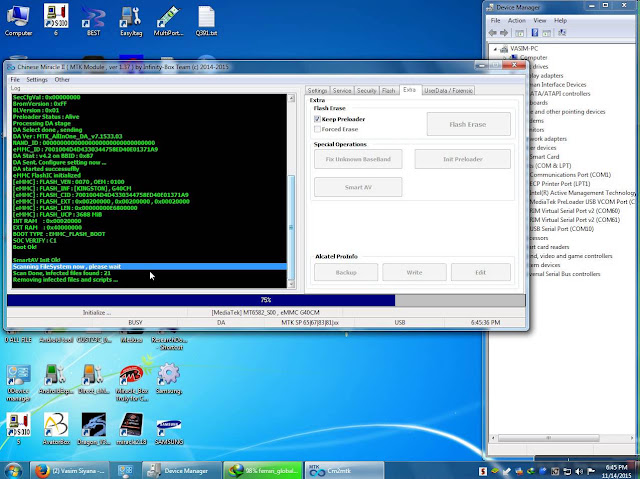Collapse the VASIM-PC tree node
Screen dimensions: 640x479
[496, 49]
